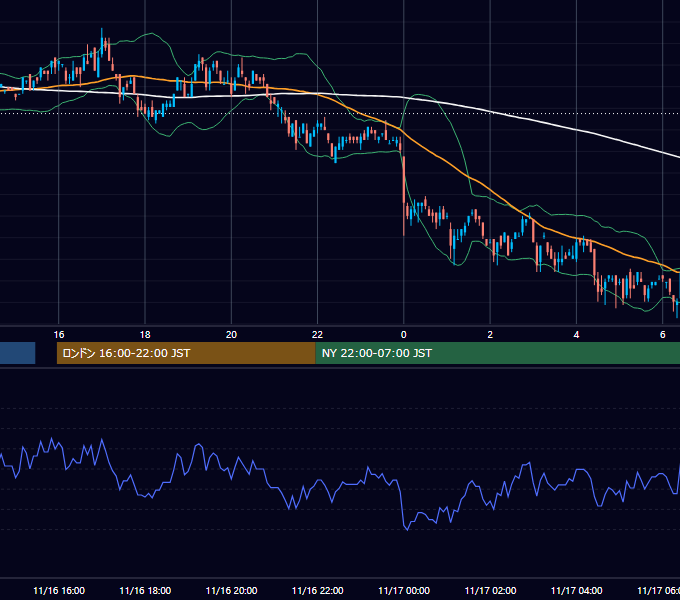Click the 22 hour label on price chart axis
This screenshot has width=680, height=600.
(317, 335)
